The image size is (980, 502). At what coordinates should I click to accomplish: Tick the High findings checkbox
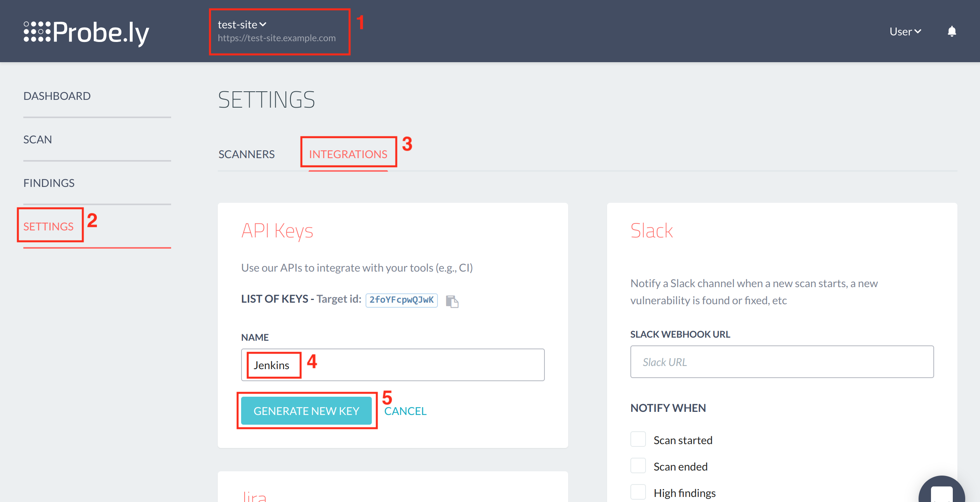point(638,492)
